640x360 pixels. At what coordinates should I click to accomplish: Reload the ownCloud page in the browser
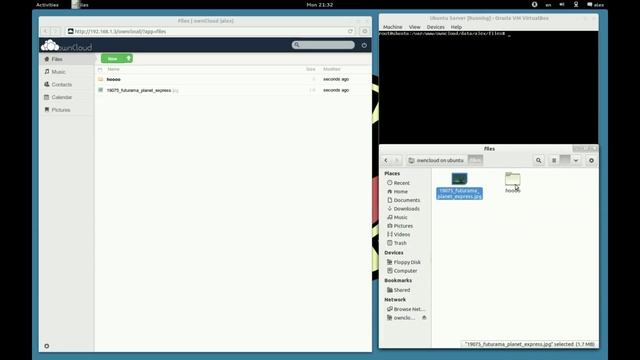350,31
